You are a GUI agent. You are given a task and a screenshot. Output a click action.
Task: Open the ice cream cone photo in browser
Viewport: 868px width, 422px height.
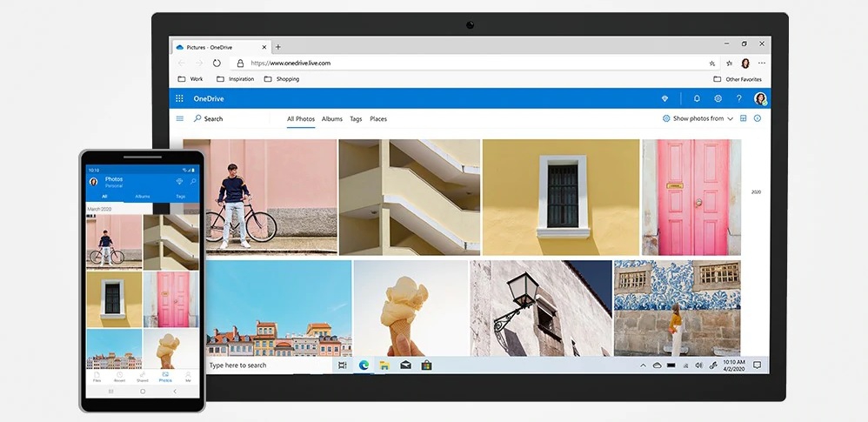[411, 309]
